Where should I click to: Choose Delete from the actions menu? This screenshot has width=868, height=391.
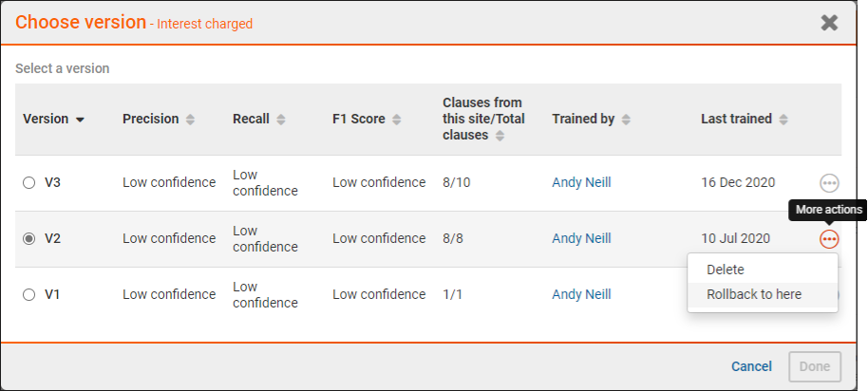[726, 270]
